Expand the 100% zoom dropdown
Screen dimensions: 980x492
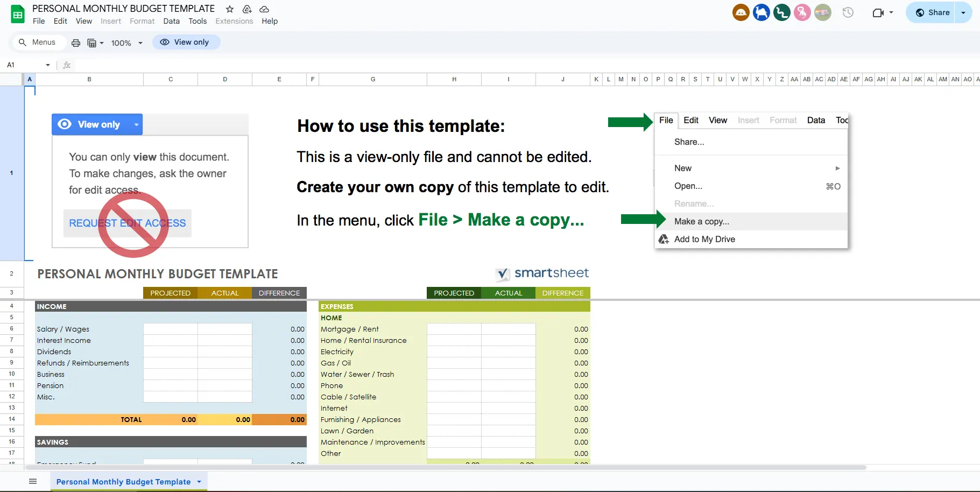click(x=127, y=43)
